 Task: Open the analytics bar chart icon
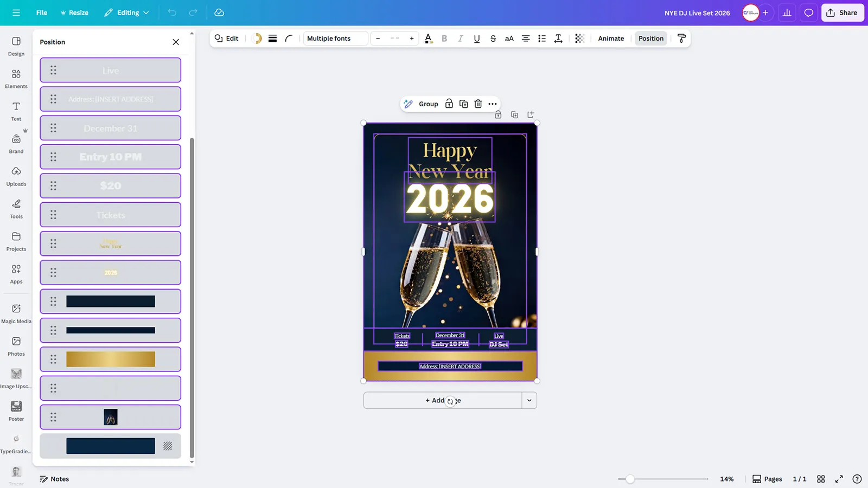click(x=787, y=12)
